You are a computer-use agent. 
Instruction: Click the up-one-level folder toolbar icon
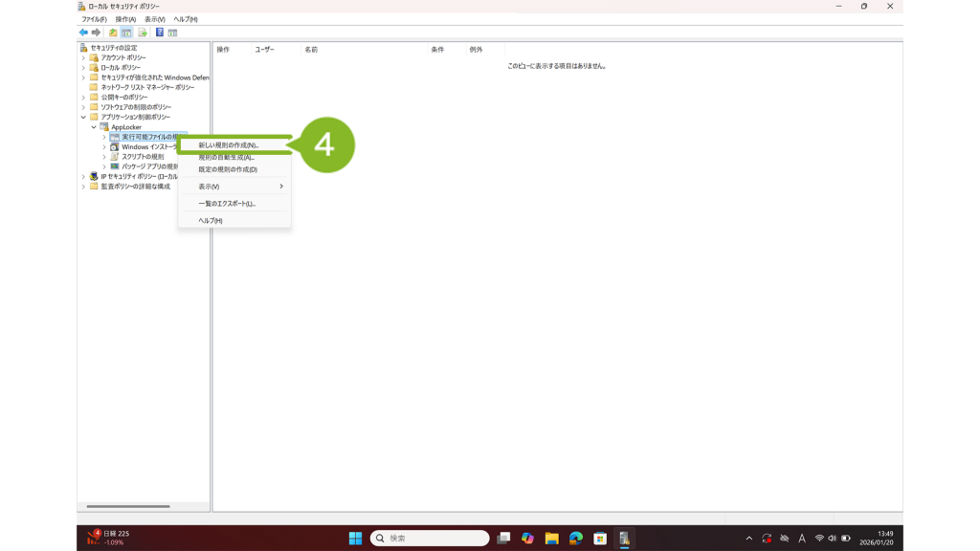[x=113, y=33]
